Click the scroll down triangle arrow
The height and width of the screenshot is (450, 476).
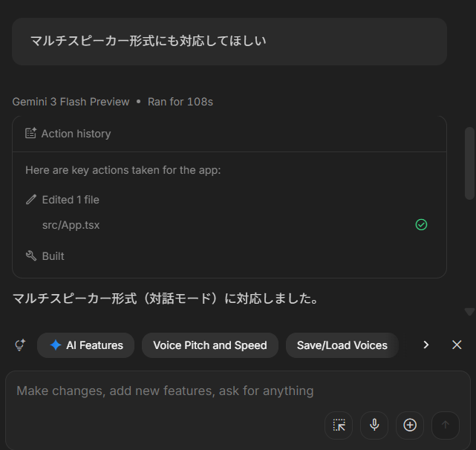tap(469, 312)
